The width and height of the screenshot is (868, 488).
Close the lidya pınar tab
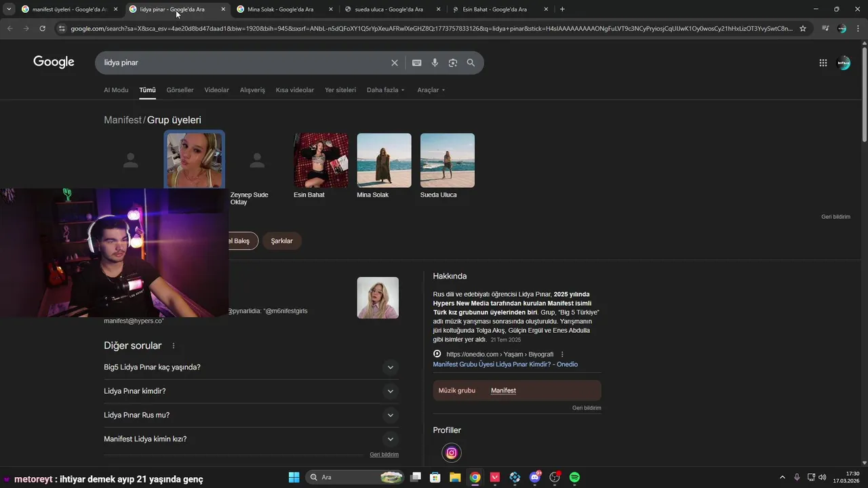point(223,9)
